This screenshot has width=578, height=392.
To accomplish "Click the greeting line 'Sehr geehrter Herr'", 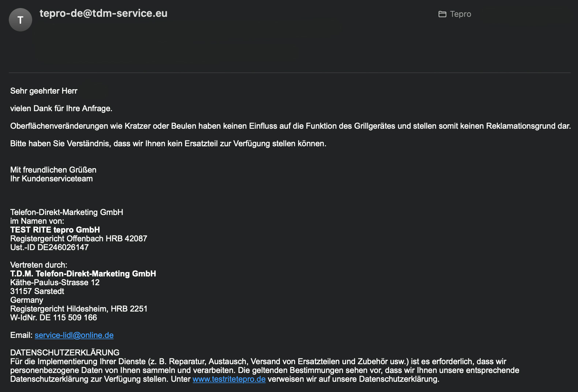I will click(x=44, y=91).
